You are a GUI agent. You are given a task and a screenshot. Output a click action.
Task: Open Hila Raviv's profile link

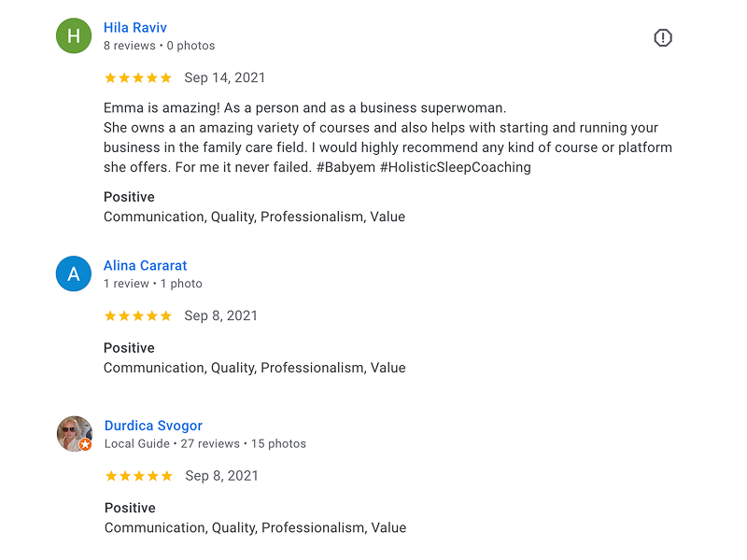pos(135,28)
